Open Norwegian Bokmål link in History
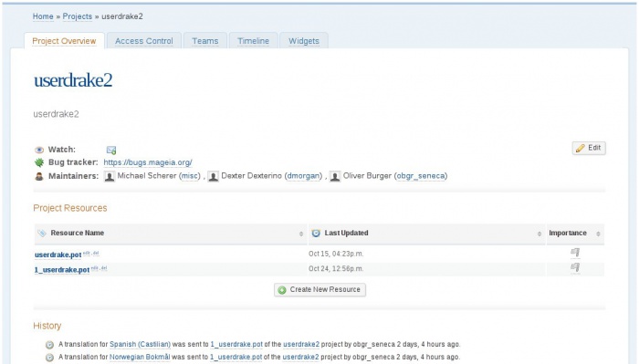The image size is (639, 364). click(x=140, y=357)
